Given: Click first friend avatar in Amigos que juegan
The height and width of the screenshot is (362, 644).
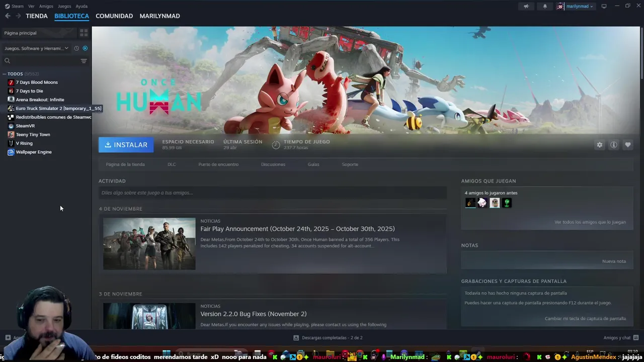Looking at the screenshot, I should tap(470, 203).
